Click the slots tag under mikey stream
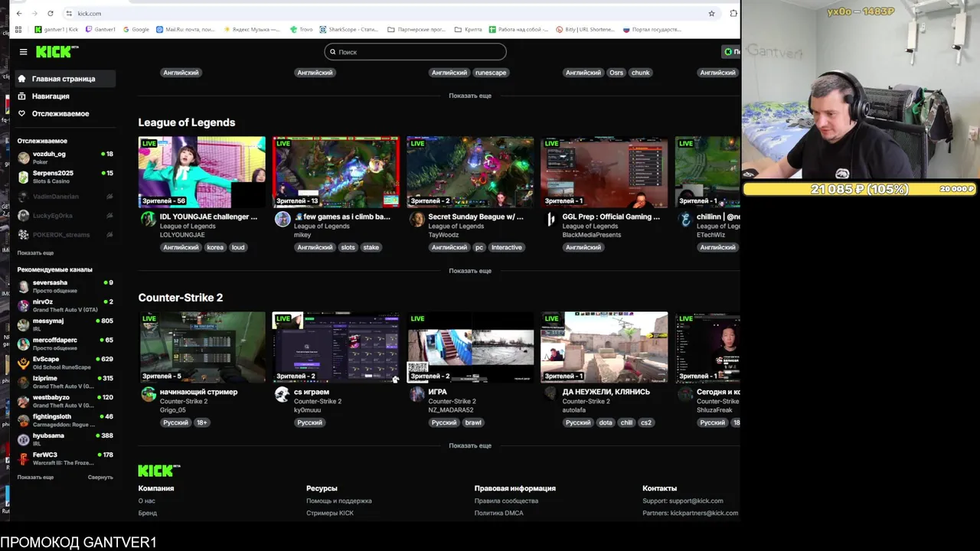The width and height of the screenshot is (980, 551). pyautogui.click(x=348, y=247)
